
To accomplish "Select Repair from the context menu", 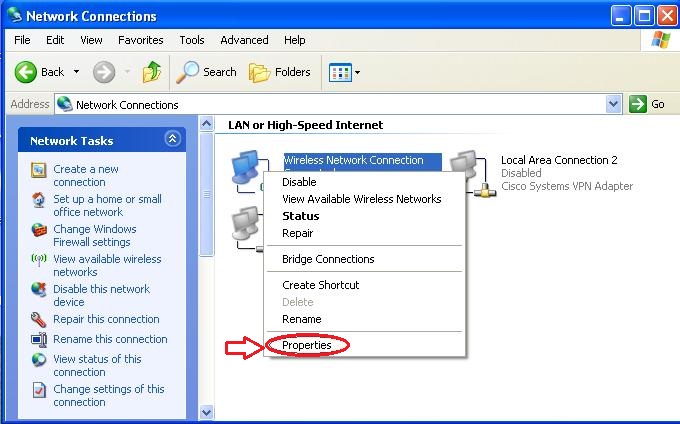I will (x=364, y=233).
